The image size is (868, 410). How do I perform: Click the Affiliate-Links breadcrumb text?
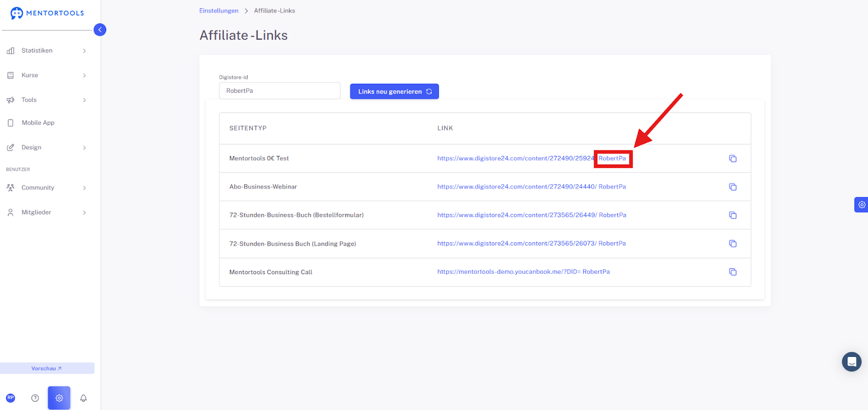[275, 11]
